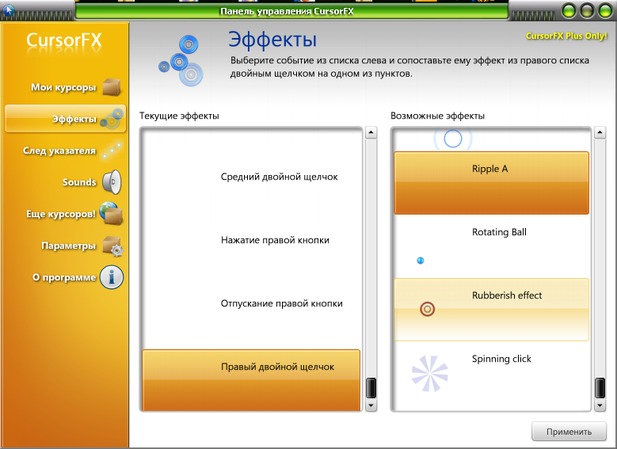
Task: Choose the Rubberish effect entry
Action: pyautogui.click(x=491, y=310)
